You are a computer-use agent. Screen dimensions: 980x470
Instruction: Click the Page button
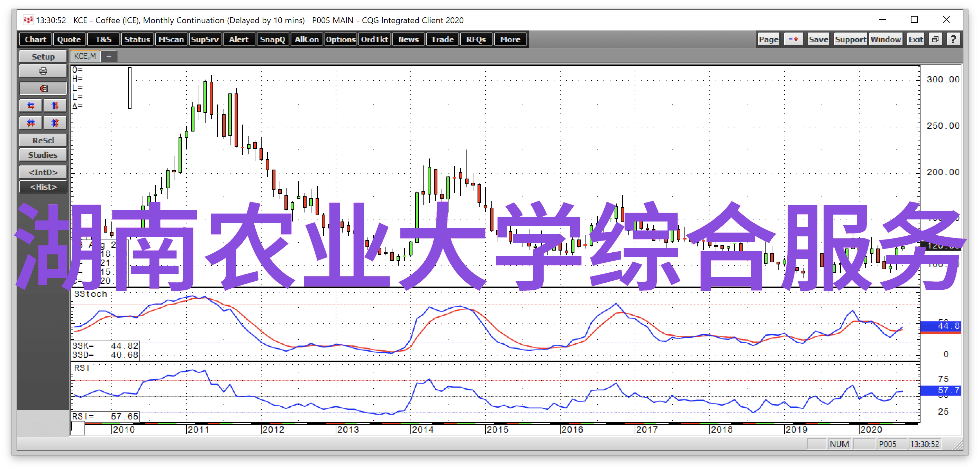pyautogui.click(x=769, y=39)
